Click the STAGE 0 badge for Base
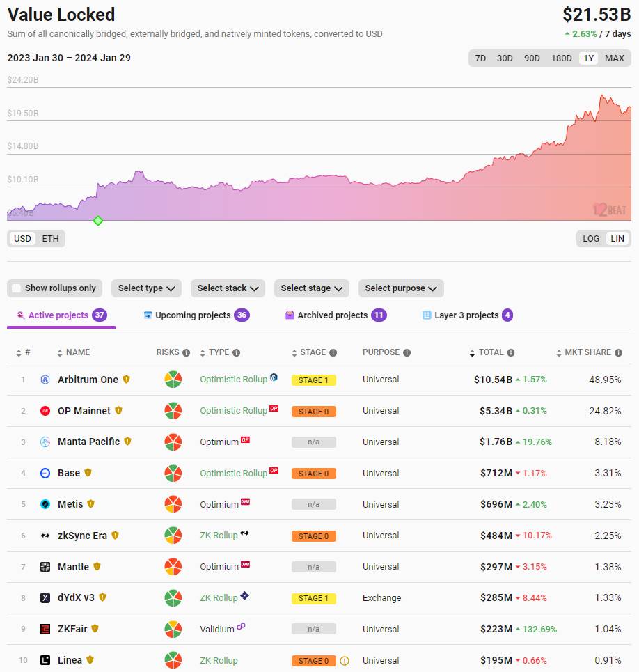 point(313,474)
